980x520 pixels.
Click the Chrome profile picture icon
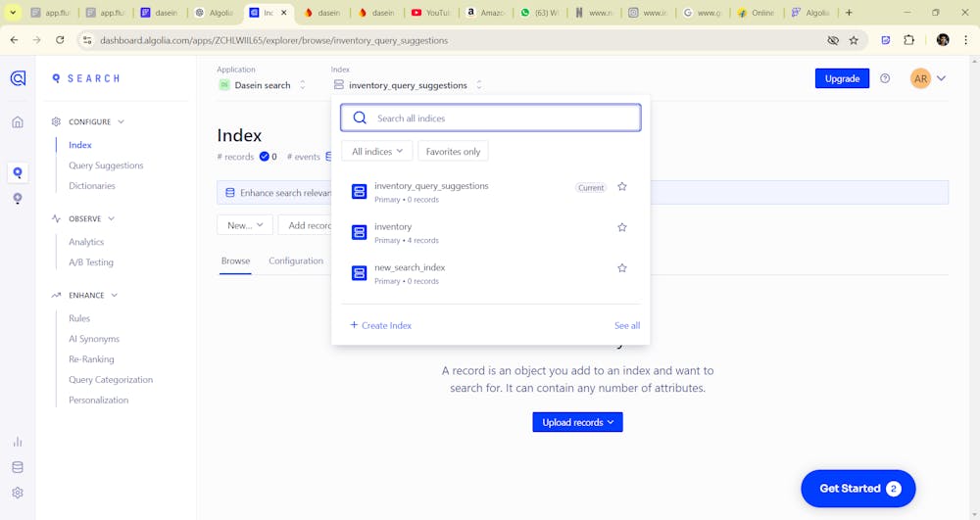pyautogui.click(x=943, y=40)
